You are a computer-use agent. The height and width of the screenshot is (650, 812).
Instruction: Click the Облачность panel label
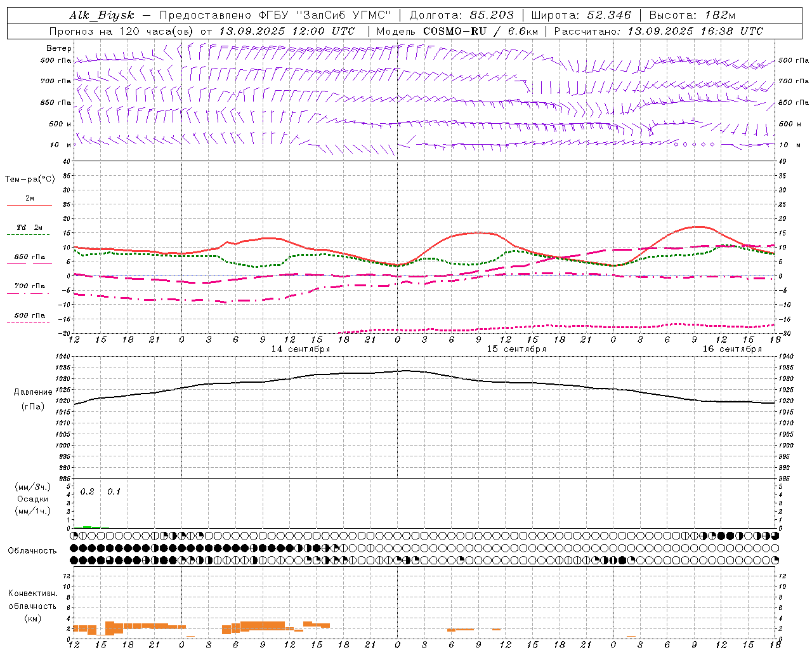tap(32, 551)
